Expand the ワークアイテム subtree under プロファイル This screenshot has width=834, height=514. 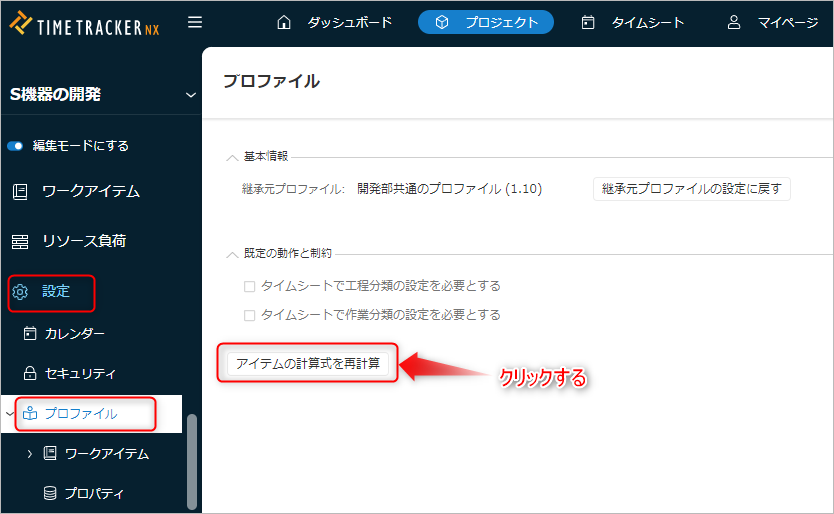coord(30,454)
